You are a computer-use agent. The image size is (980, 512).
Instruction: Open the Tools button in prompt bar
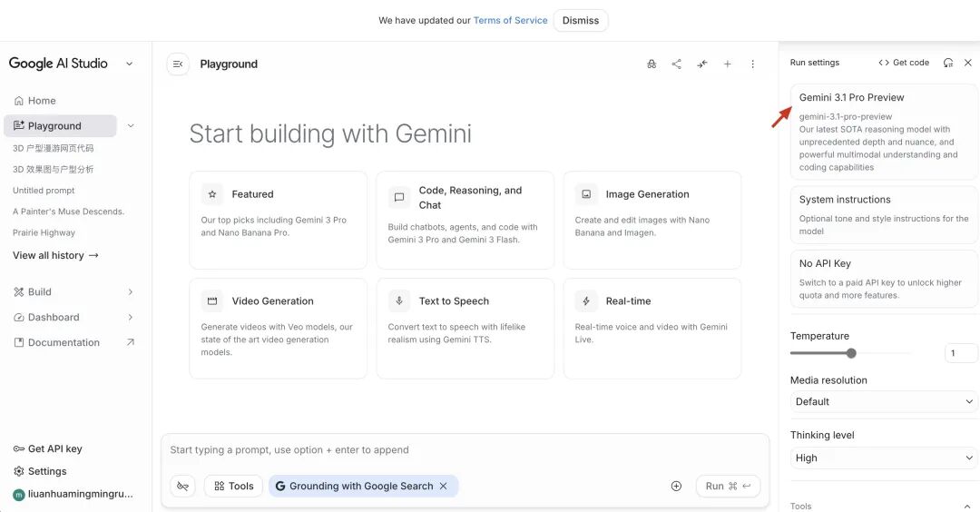234,486
